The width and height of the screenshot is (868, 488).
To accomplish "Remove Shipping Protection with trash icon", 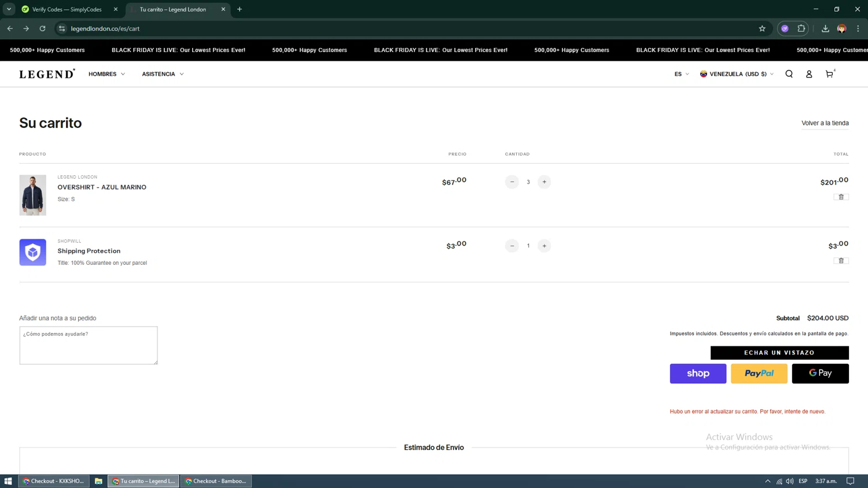I will click(x=841, y=261).
